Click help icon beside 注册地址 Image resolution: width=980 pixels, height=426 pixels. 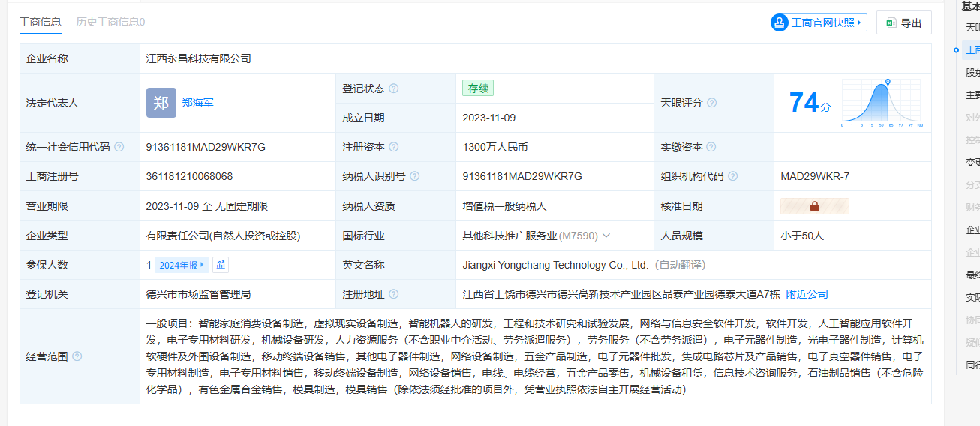(394, 294)
